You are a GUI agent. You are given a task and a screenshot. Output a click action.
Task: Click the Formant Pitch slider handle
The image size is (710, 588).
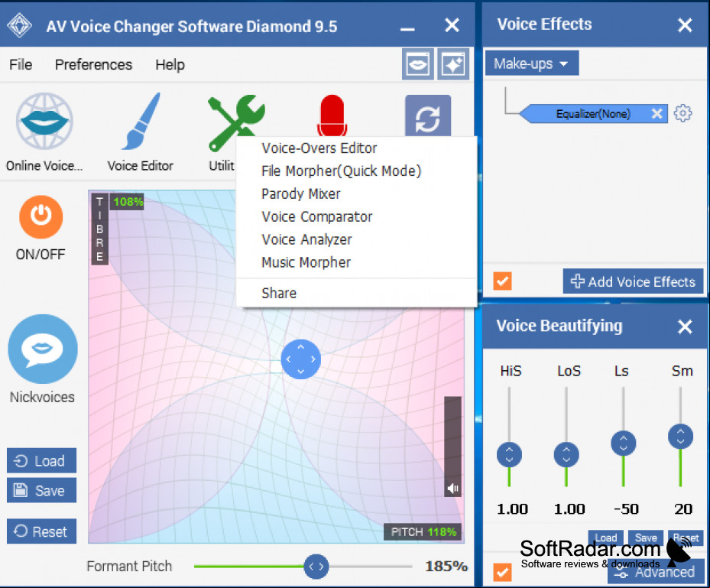point(316,567)
